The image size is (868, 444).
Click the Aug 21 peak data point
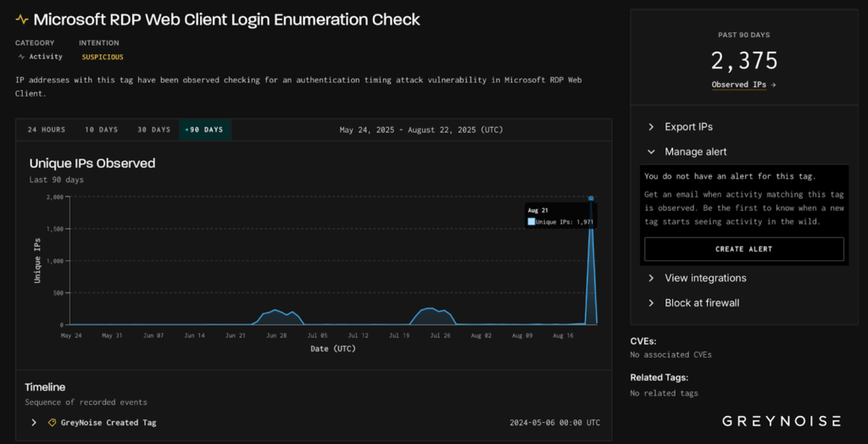pos(591,198)
